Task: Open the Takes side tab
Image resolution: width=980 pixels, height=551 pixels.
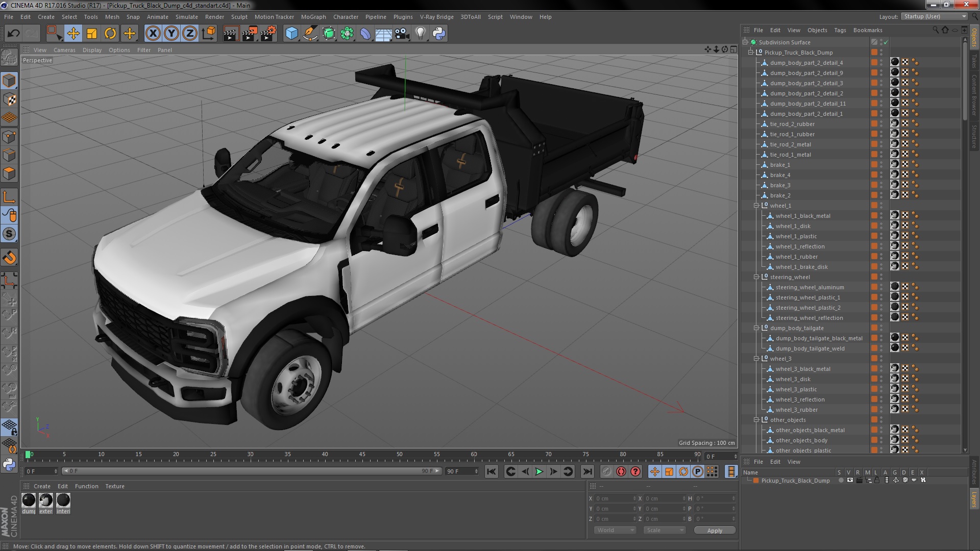Action: [974, 61]
